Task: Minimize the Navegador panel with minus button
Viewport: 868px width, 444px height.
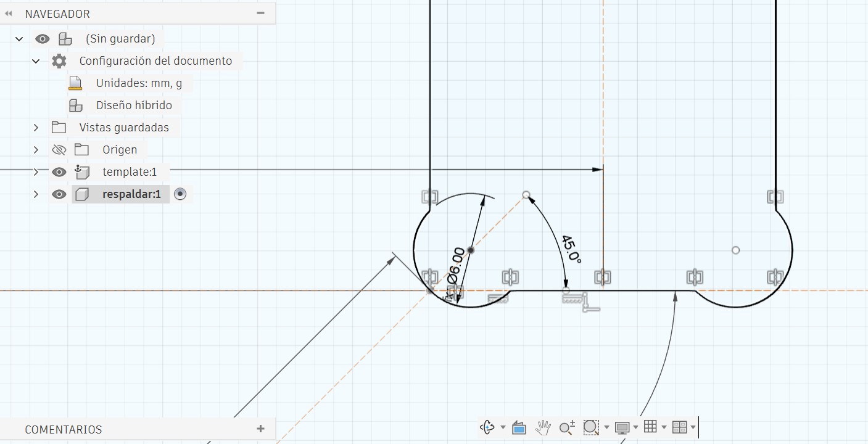Action: point(261,13)
